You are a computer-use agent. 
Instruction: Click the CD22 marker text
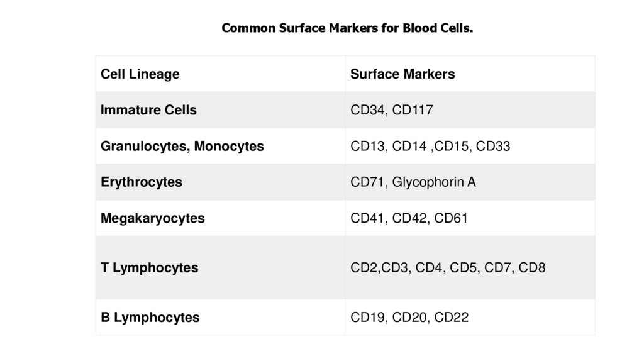(451, 318)
